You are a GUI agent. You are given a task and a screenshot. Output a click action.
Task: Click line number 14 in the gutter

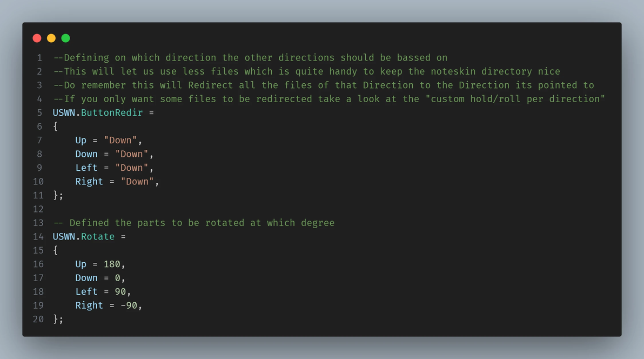38,237
